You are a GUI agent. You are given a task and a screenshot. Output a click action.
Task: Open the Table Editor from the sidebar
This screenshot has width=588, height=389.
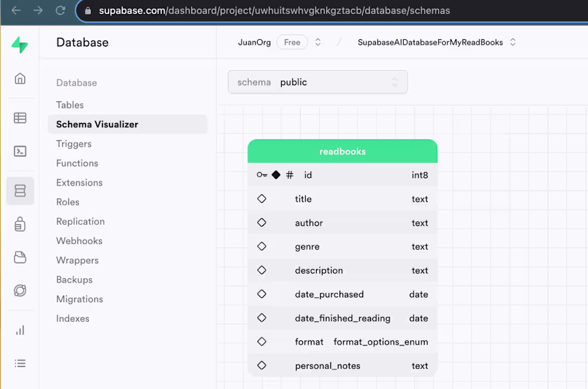pos(20,117)
